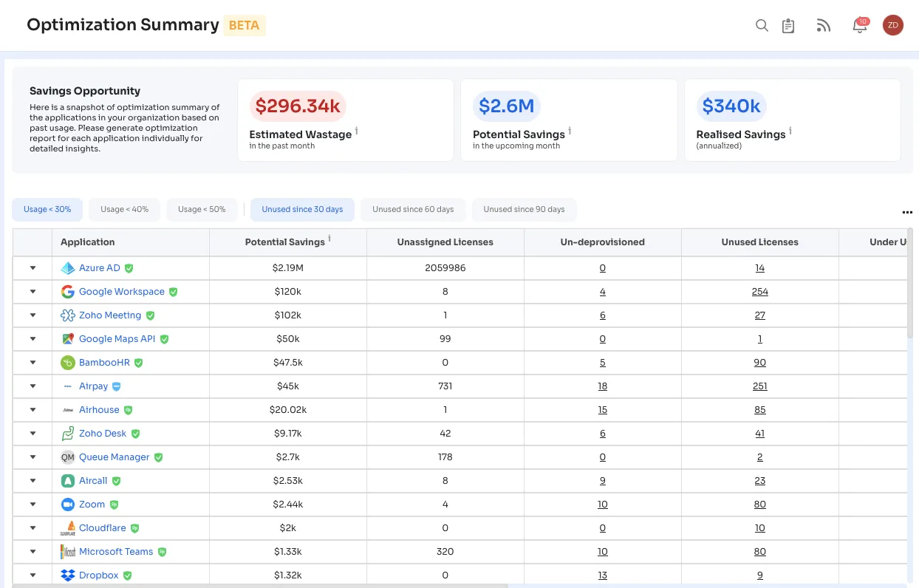This screenshot has width=919, height=588.
Task: Open the Google Workspace application link
Action: pos(122,292)
